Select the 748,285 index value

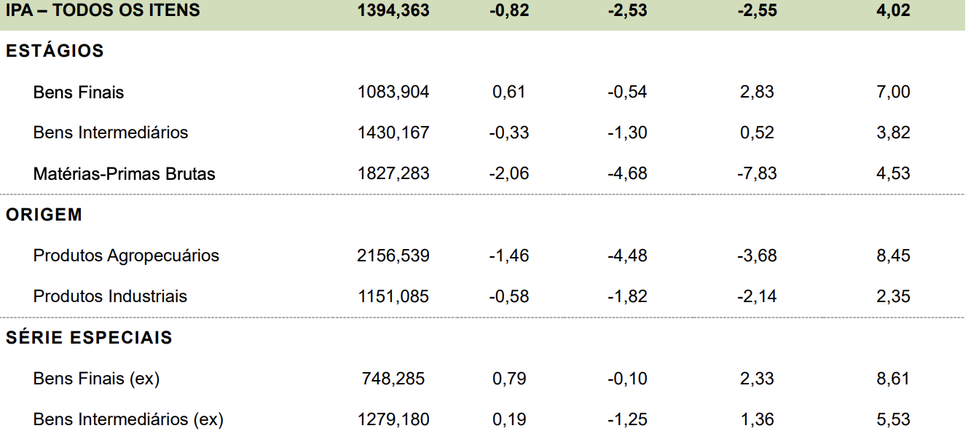click(393, 378)
